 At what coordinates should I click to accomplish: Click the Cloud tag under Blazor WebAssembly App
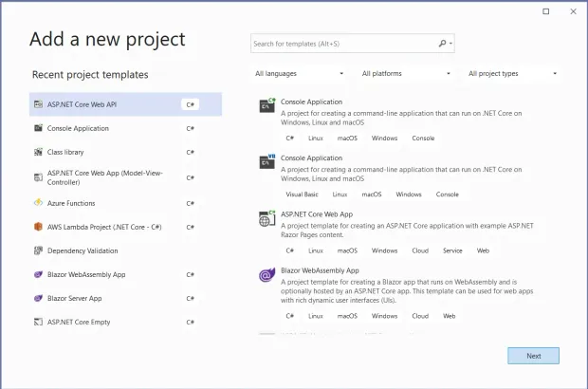420,316
